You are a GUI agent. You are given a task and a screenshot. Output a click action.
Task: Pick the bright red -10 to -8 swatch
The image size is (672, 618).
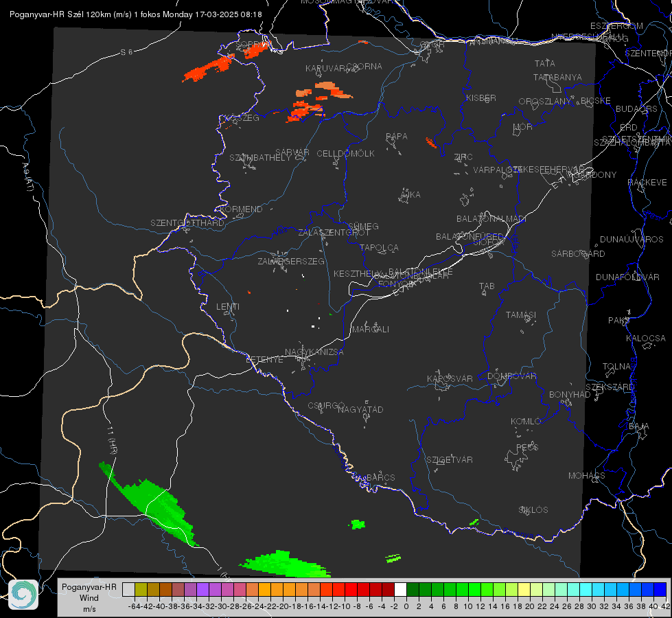[351, 589]
